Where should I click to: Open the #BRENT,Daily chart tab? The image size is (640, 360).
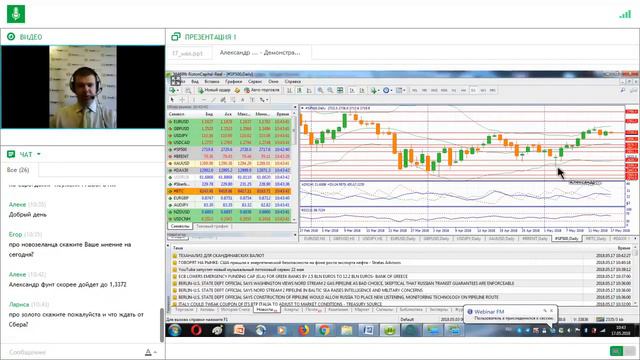point(535,238)
